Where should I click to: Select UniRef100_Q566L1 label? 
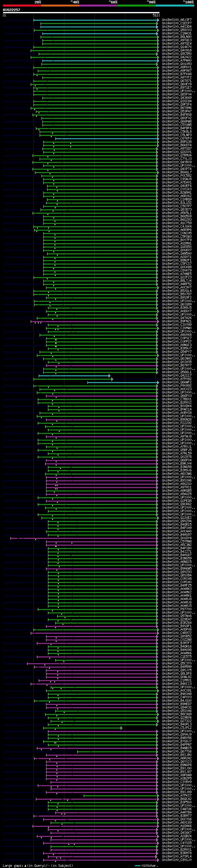point(177,372)
